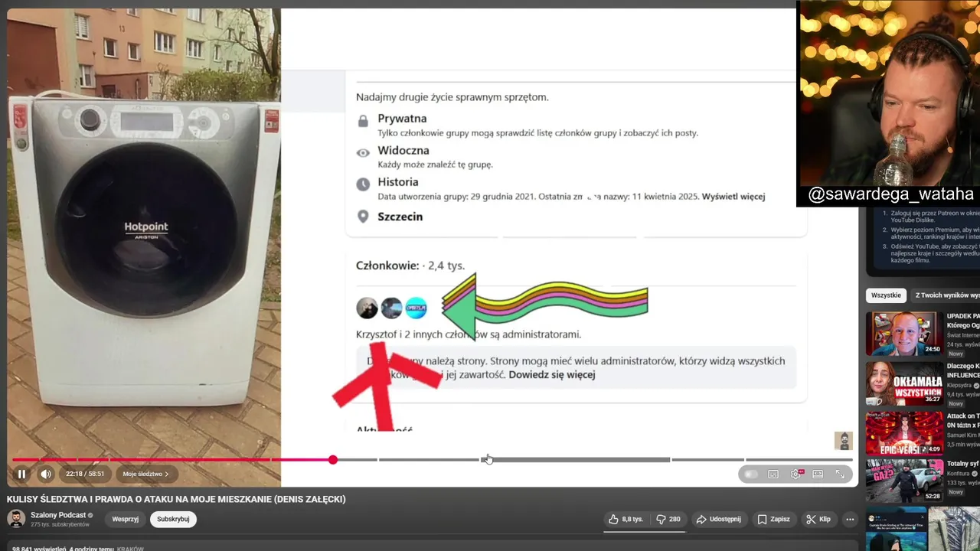Dislike the video showing 280
Image resolution: width=980 pixels, height=551 pixels.
(669, 519)
